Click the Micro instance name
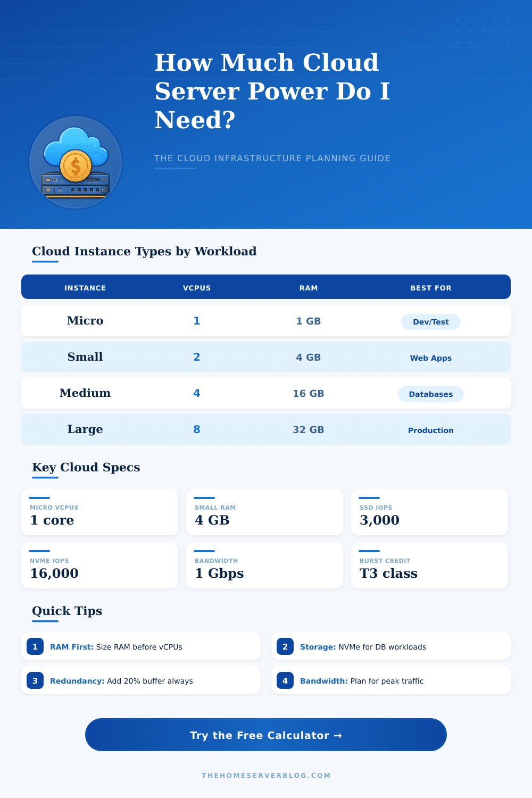This screenshot has width=532, height=798. pos(85,321)
